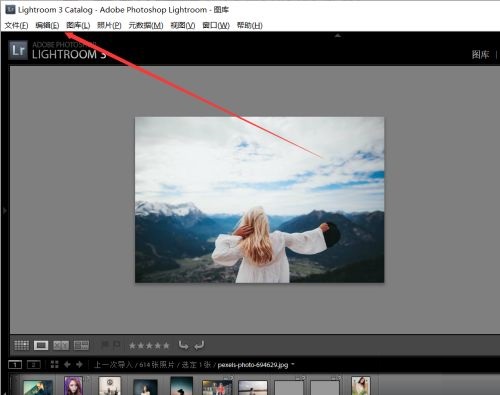Flag the photo as picked
The width and height of the screenshot is (500, 395).
(105, 345)
